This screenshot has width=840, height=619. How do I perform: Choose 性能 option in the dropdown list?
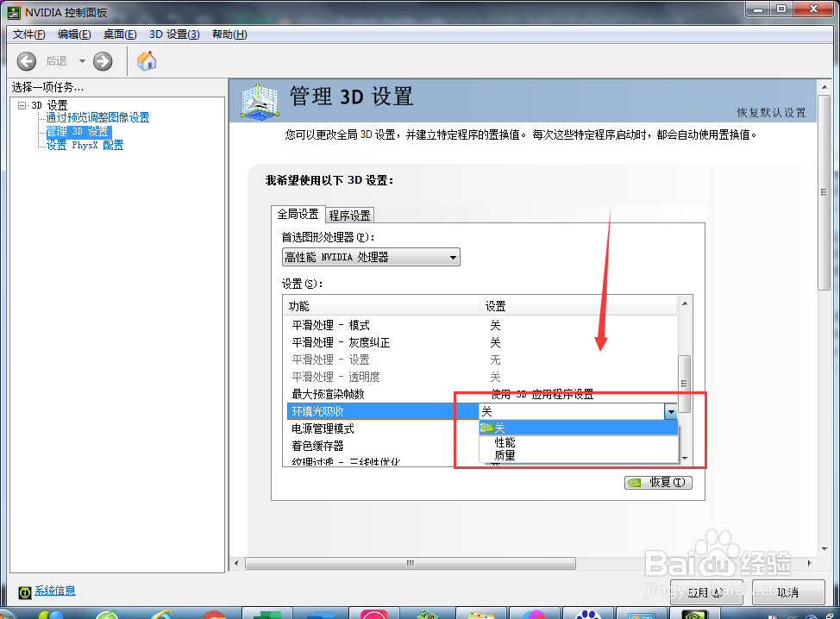tap(579, 442)
